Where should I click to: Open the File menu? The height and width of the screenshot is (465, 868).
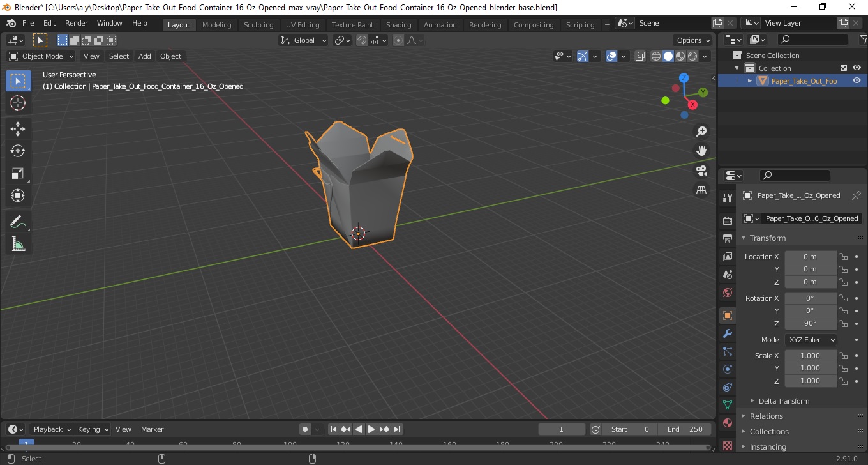(28, 23)
